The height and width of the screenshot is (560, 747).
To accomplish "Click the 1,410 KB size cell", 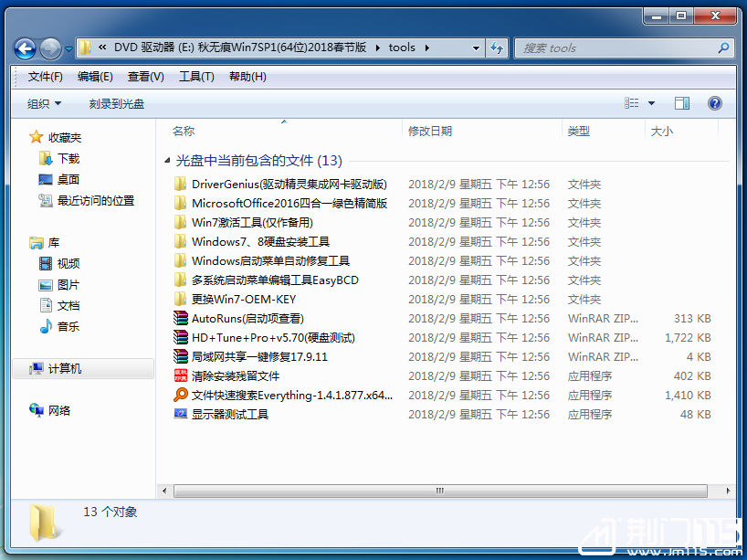I will (x=688, y=395).
